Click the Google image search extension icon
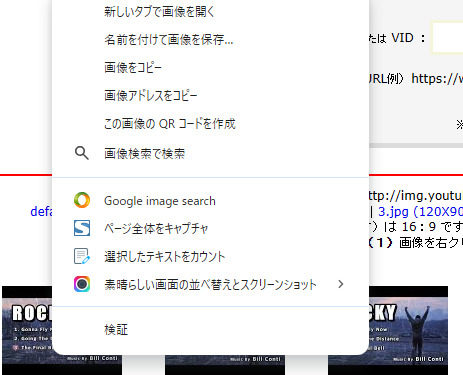Screen dimensions: 463x375 [x=82, y=200]
